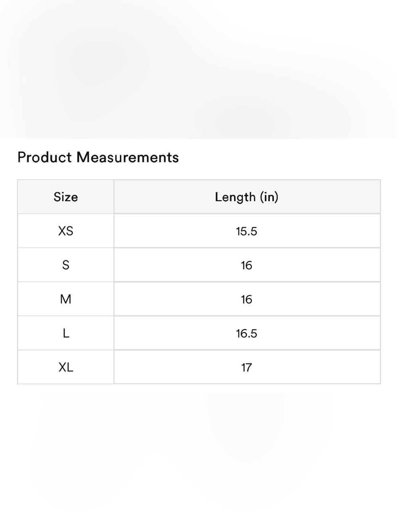The height and width of the screenshot is (532, 399).
Task: Click the blurred image area above the table
Action: pos(199,69)
